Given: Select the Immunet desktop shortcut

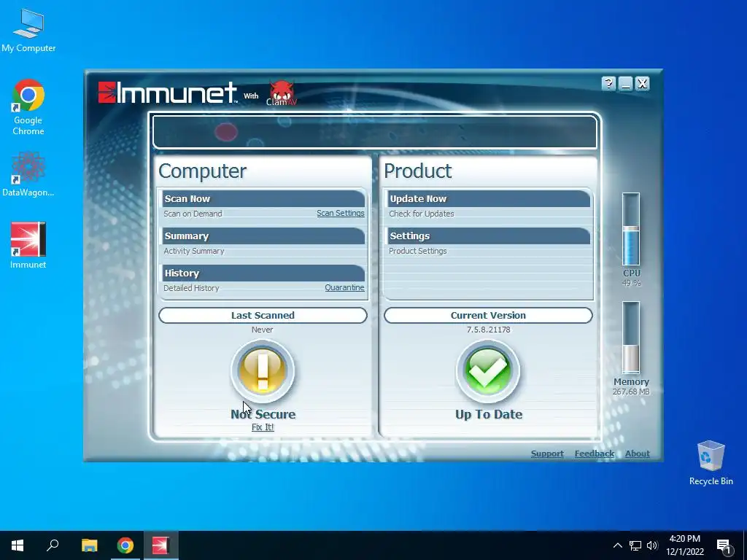Looking at the screenshot, I should (x=28, y=246).
